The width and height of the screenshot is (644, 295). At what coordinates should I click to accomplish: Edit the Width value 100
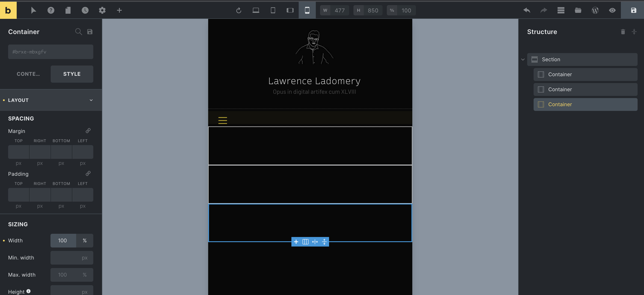point(63,240)
